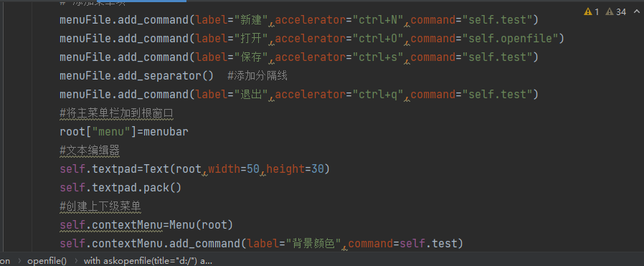Click the "背景颜色" label string
The height and width of the screenshot is (266, 644).
(314, 244)
